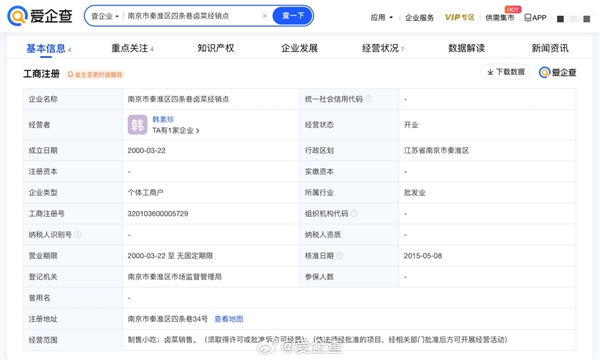Switch to the 经营状况 tab
The image size is (600, 360).
pyautogui.click(x=383, y=48)
